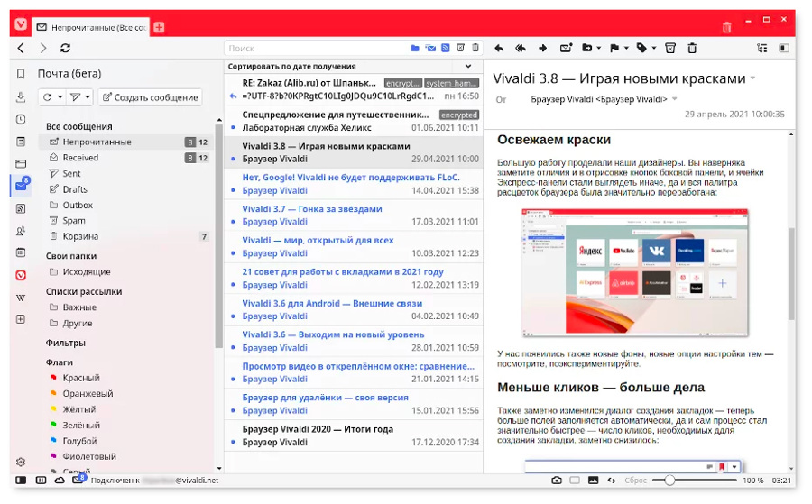Image resolution: width=812 pixels, height=504 pixels.
Task: Open a new tab with the plus button
Action: coord(159,27)
